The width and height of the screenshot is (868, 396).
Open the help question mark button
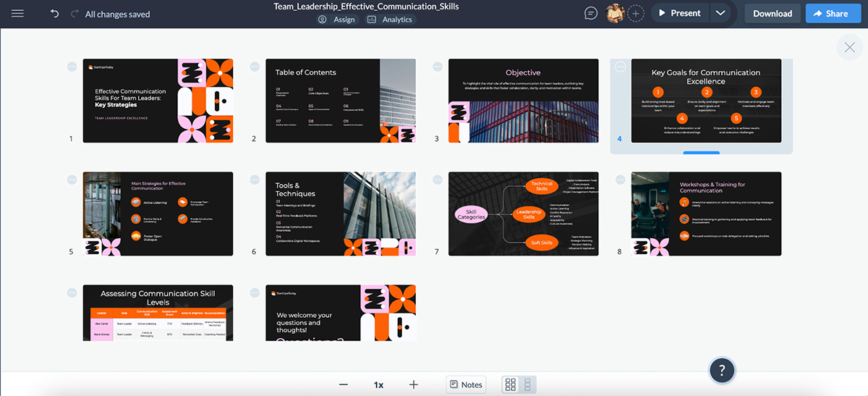coord(722,371)
